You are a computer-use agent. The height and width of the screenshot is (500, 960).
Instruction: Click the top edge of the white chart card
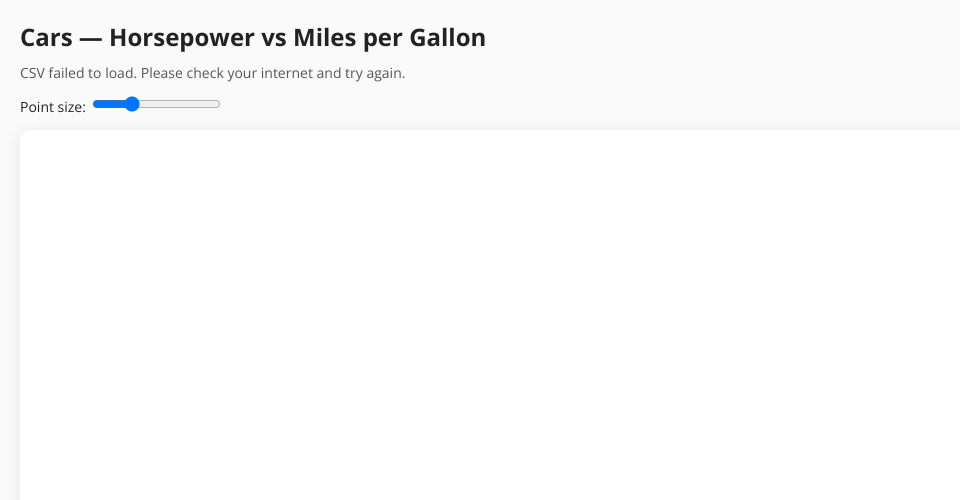(x=490, y=133)
